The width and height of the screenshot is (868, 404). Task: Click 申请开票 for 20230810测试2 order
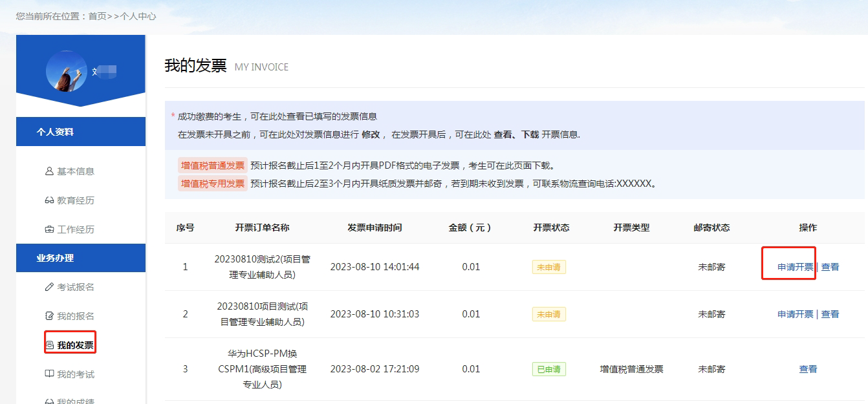(795, 267)
